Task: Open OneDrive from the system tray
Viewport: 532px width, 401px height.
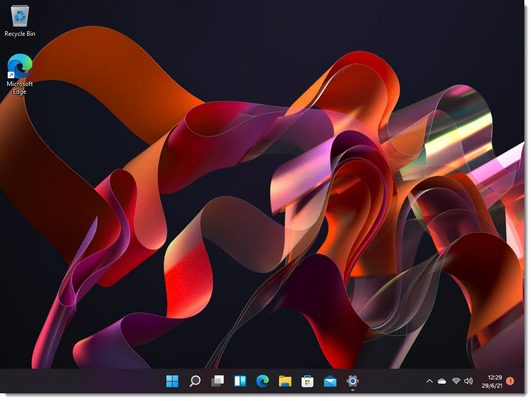Action: coord(442,381)
